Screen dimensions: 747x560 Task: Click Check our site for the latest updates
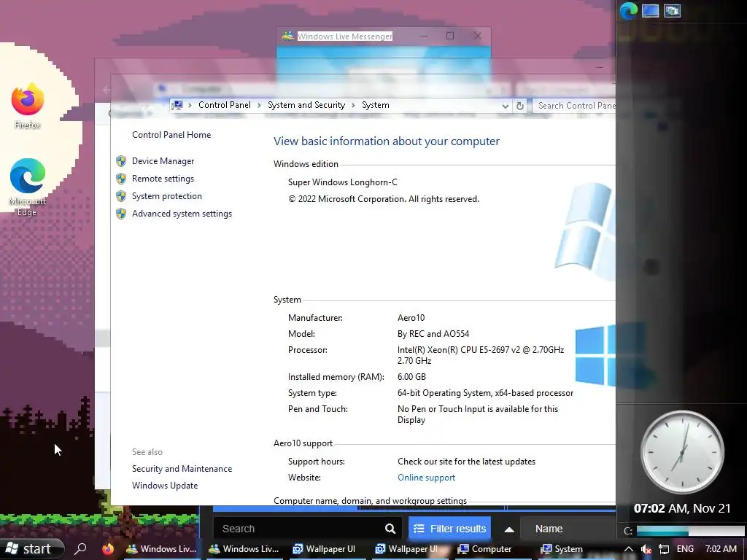[x=466, y=462]
